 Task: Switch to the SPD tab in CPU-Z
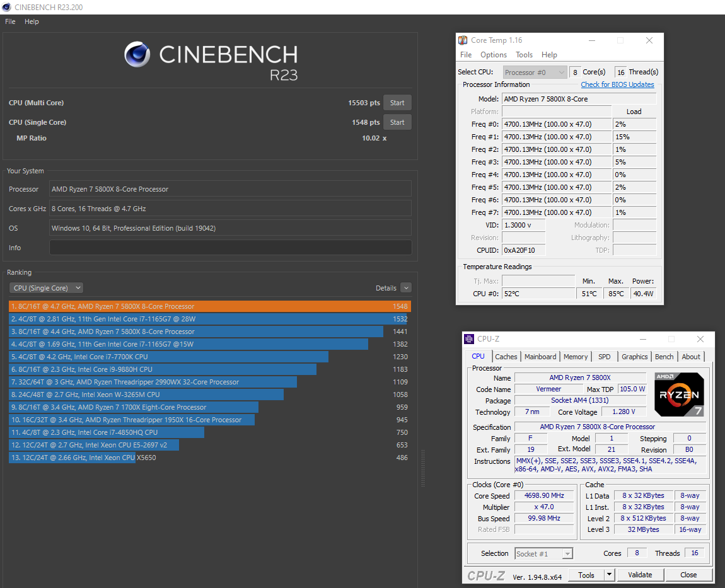click(x=604, y=357)
